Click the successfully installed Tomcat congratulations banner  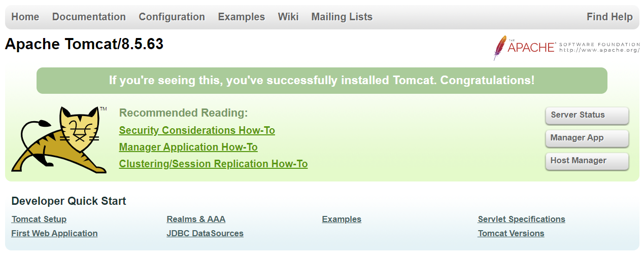pos(322,81)
